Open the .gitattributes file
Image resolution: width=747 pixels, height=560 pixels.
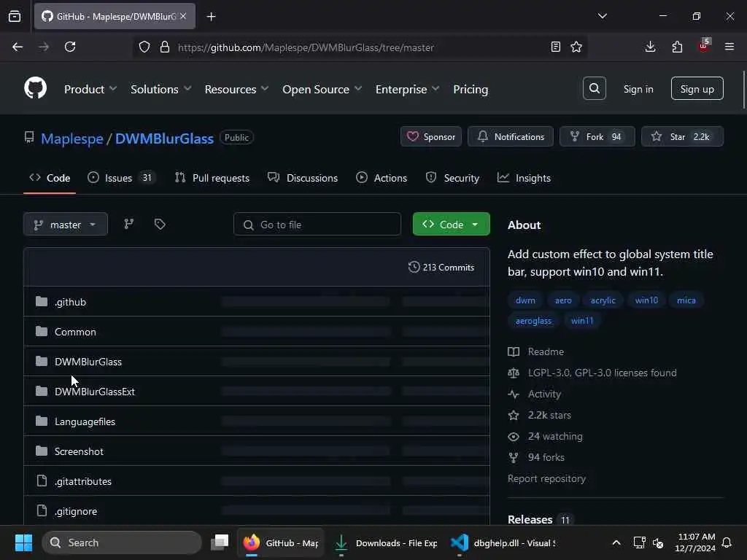tap(83, 481)
